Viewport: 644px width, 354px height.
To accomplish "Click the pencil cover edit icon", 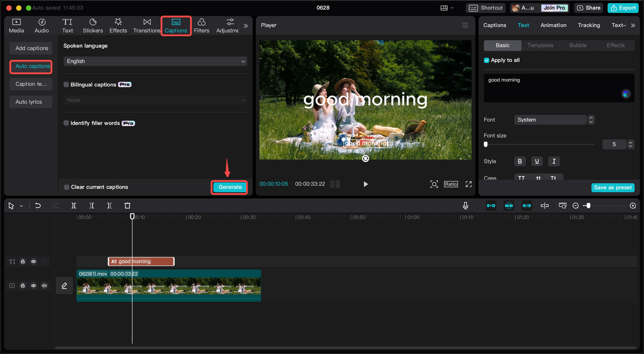I will point(64,286).
